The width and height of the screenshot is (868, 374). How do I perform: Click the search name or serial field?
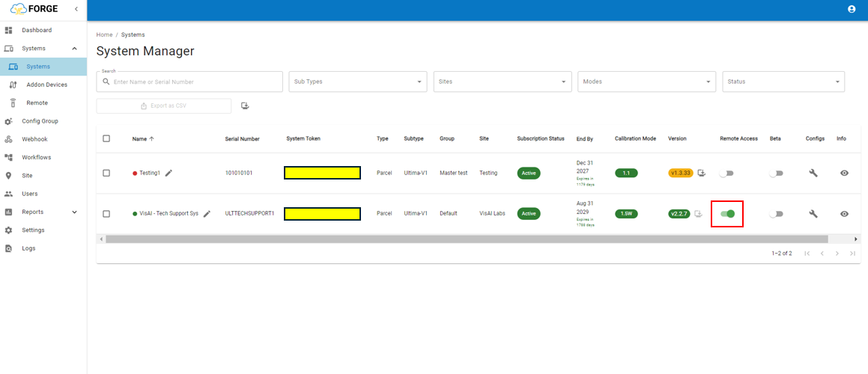(x=195, y=82)
